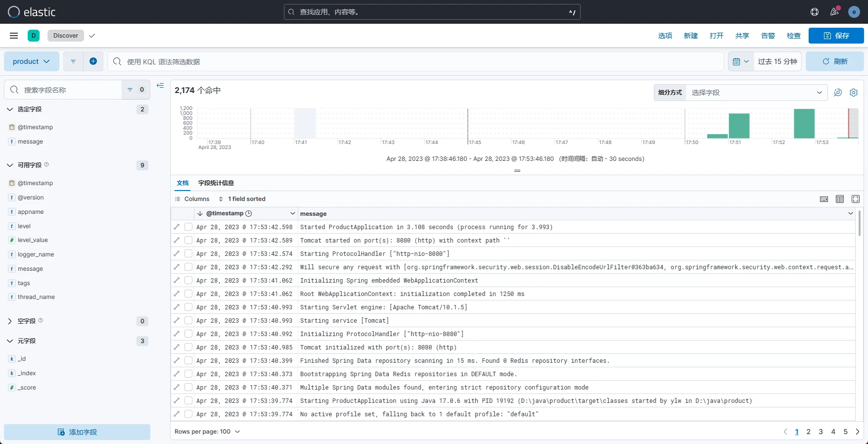Click the table vertical scrollbar
Image resolution: width=868 pixels, height=444 pixels.
pos(860,223)
